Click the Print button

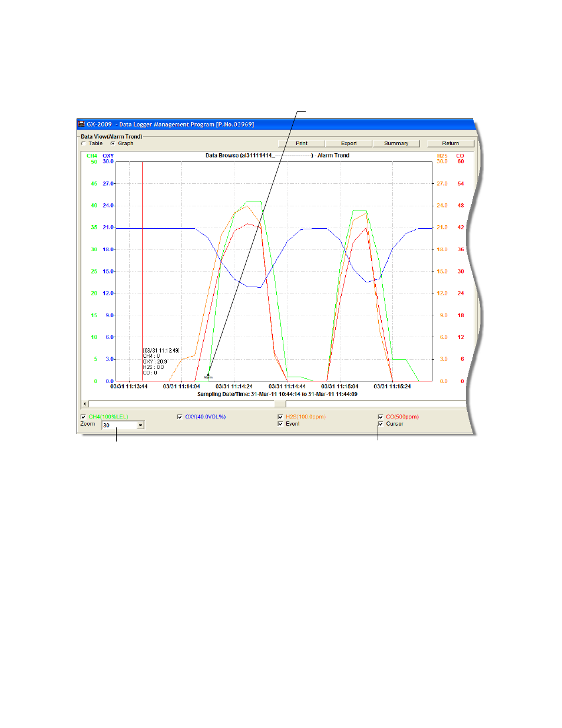(x=302, y=143)
